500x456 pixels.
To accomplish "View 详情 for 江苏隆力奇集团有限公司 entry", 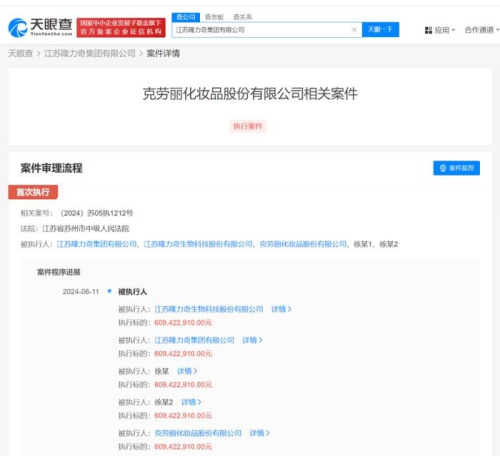I will (252, 340).
